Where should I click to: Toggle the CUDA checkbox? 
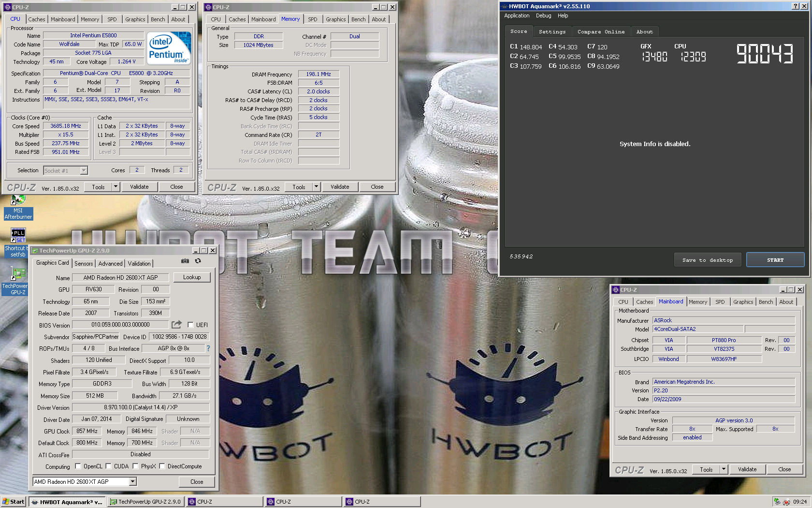(x=108, y=466)
